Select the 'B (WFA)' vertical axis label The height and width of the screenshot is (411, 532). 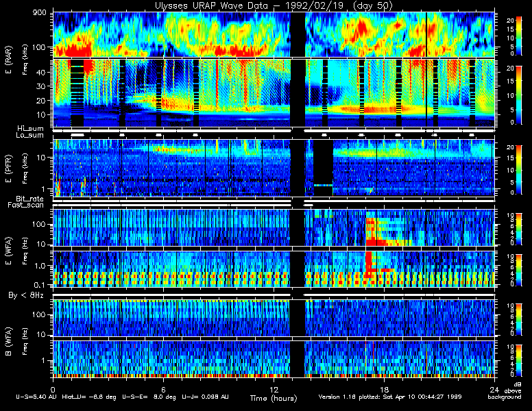[8, 342]
